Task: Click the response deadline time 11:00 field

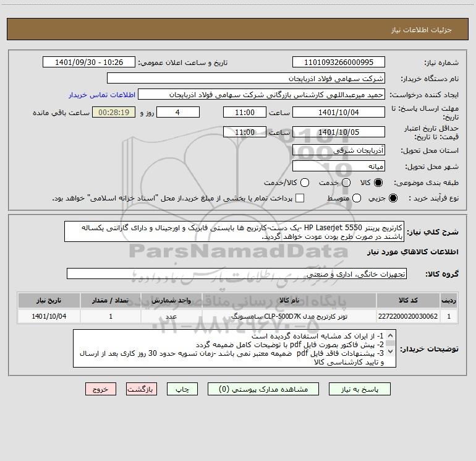Action: pyautogui.click(x=245, y=113)
